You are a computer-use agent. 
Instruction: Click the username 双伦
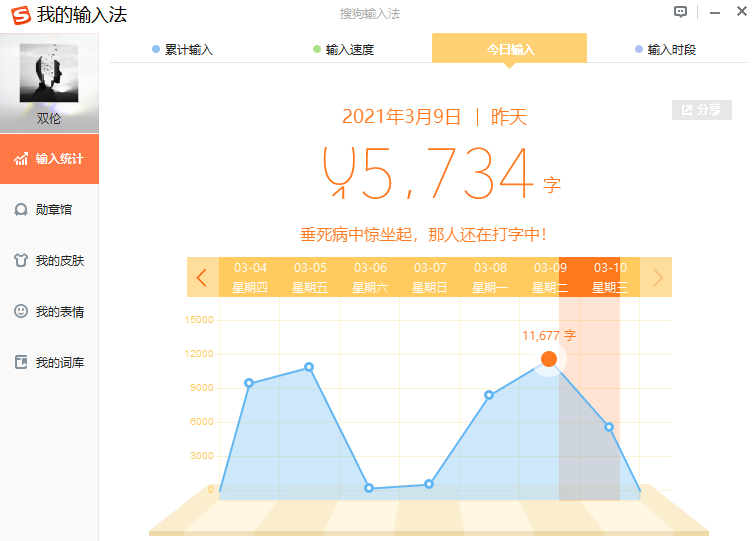(49, 118)
